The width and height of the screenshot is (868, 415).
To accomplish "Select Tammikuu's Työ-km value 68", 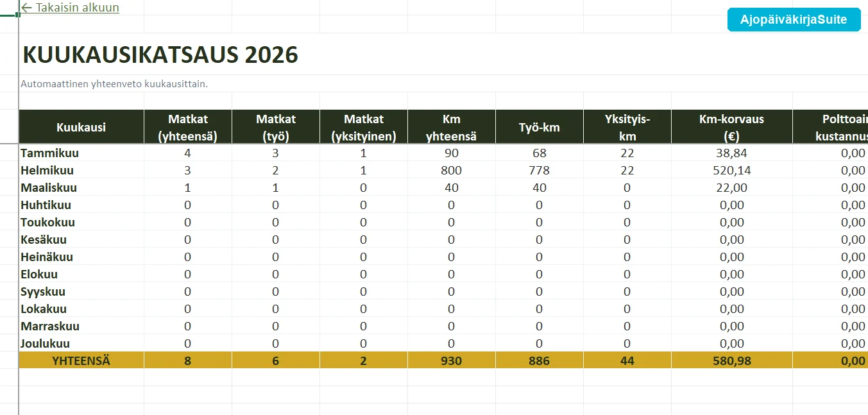I will point(540,153).
